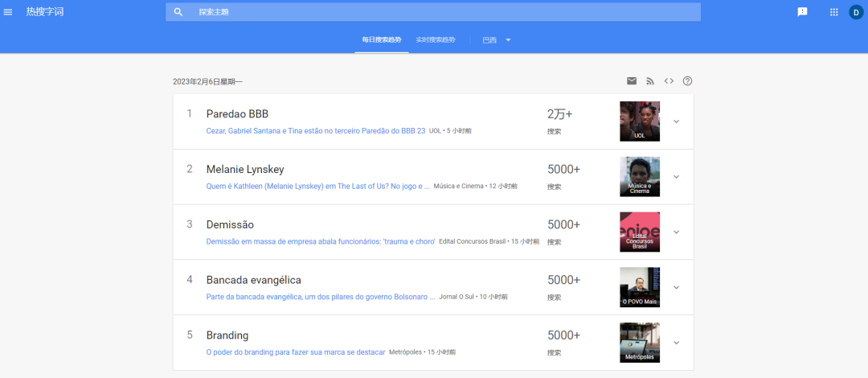Open article 'Quem é Kathleen (Melanie Lynskey)'
Screen dimensions: 868x378
[317, 187]
